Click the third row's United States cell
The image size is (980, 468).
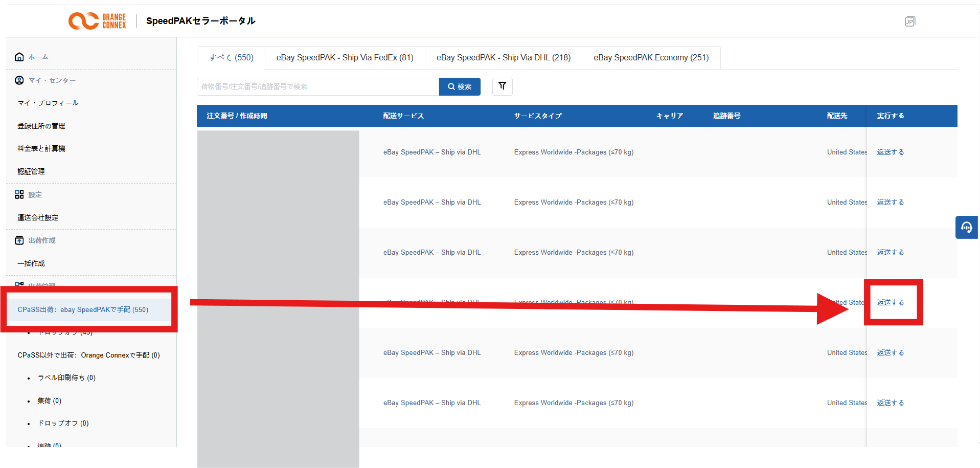[847, 252]
